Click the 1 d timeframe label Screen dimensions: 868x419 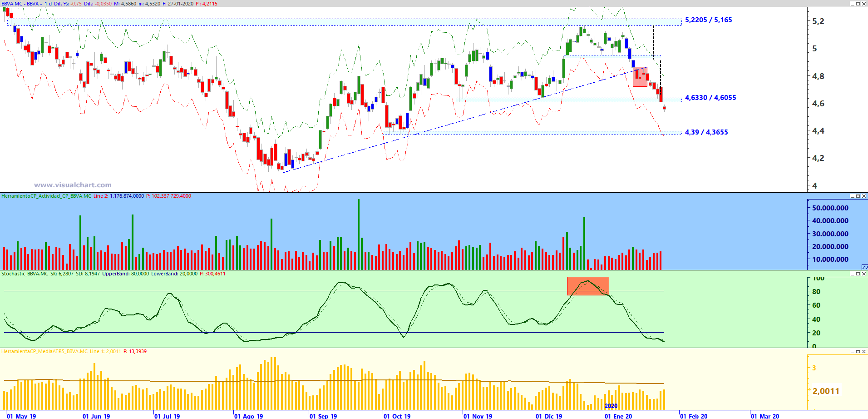(48, 4)
